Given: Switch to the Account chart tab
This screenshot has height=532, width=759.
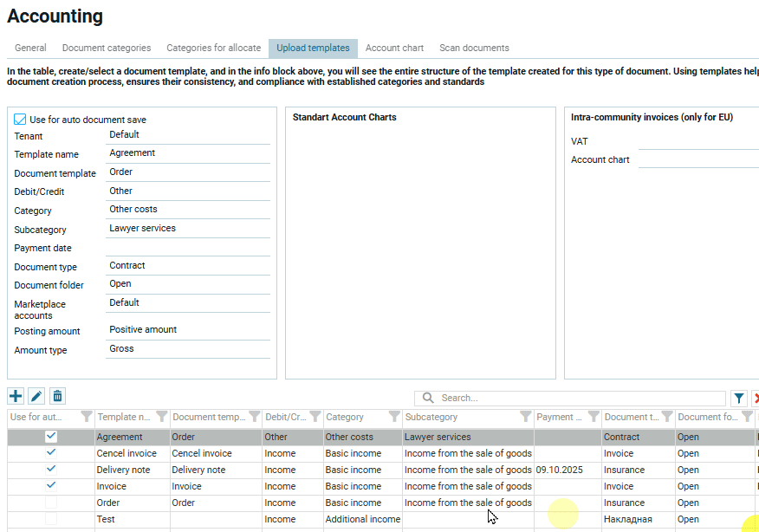Looking at the screenshot, I should click(x=394, y=48).
